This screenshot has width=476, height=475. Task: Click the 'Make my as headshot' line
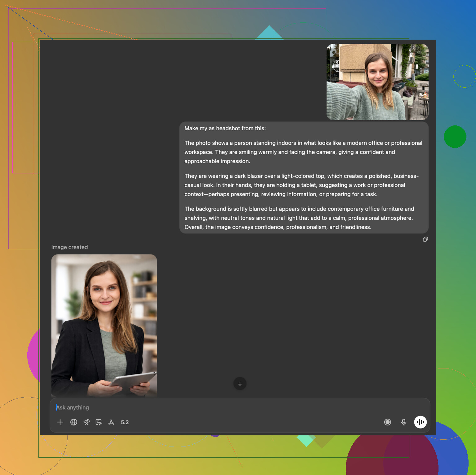pos(225,128)
